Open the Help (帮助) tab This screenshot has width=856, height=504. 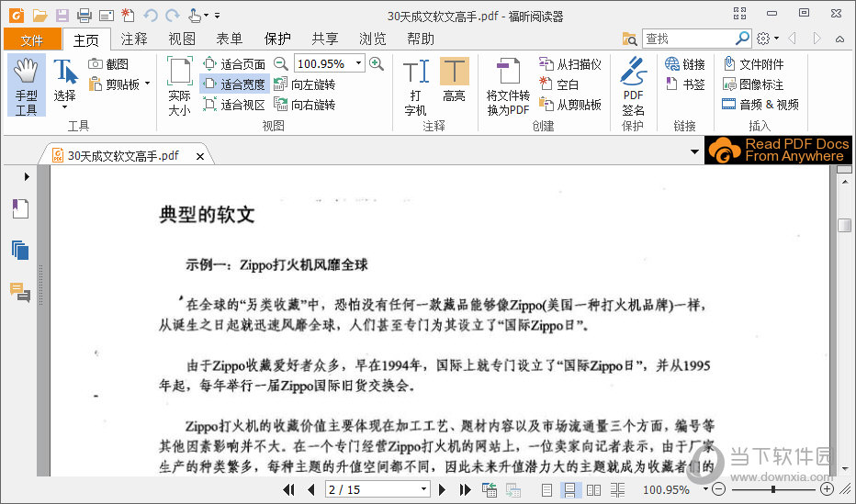(421, 39)
